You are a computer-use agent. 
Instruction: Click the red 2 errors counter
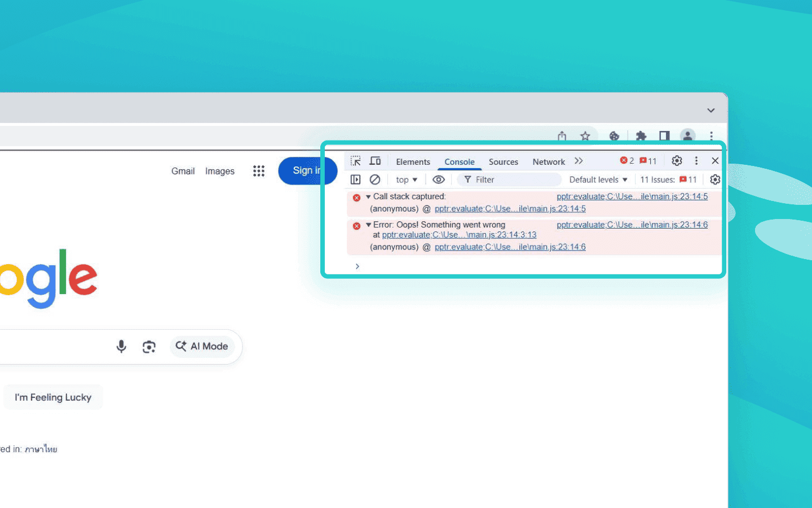point(627,161)
